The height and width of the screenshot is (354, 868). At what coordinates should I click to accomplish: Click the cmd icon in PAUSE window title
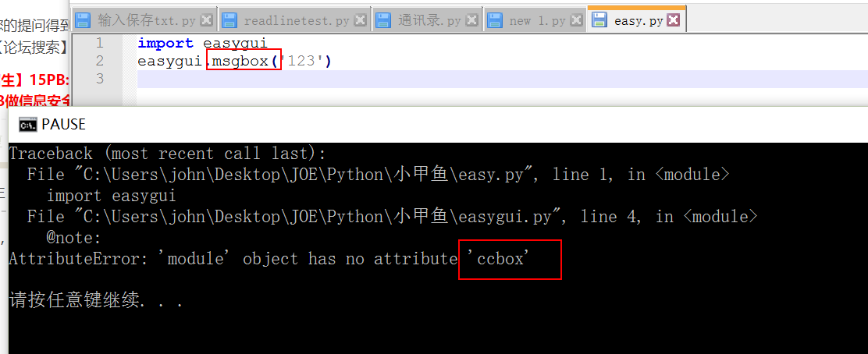(27, 125)
